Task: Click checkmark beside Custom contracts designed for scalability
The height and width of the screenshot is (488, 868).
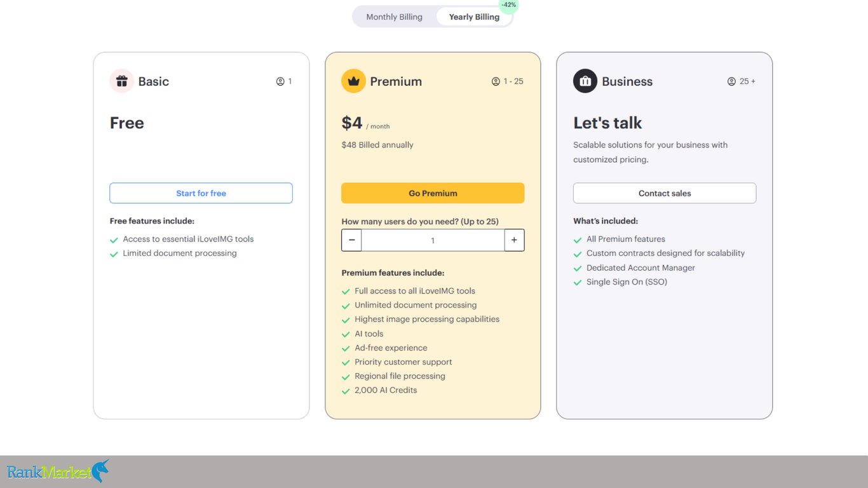Action: [578, 254]
